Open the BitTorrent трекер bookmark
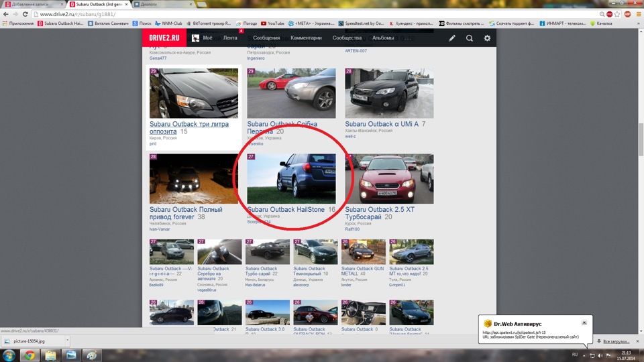This screenshot has width=644, height=362. tap(209, 23)
